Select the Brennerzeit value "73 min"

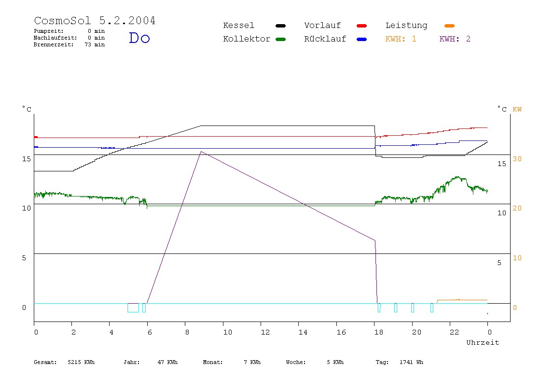[x=95, y=44]
